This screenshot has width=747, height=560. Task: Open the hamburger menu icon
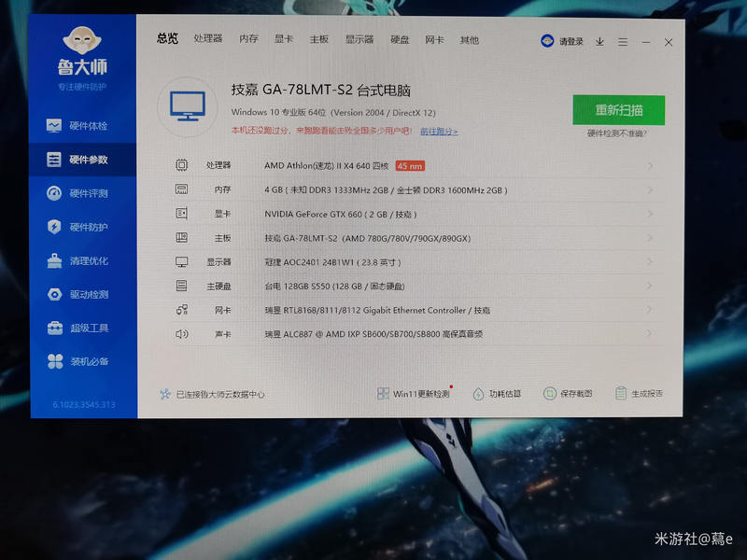[x=623, y=42]
